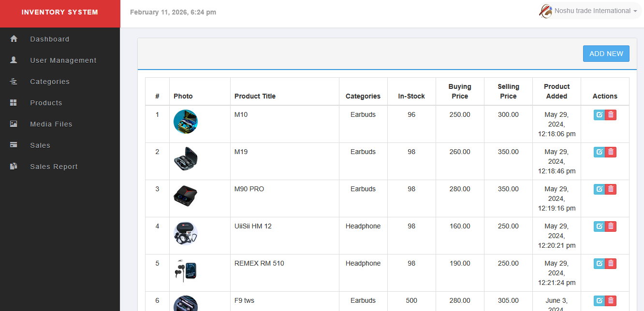Image resolution: width=644 pixels, height=311 pixels.
Task: Edit the REMEX RM 510 product
Action: click(x=599, y=263)
